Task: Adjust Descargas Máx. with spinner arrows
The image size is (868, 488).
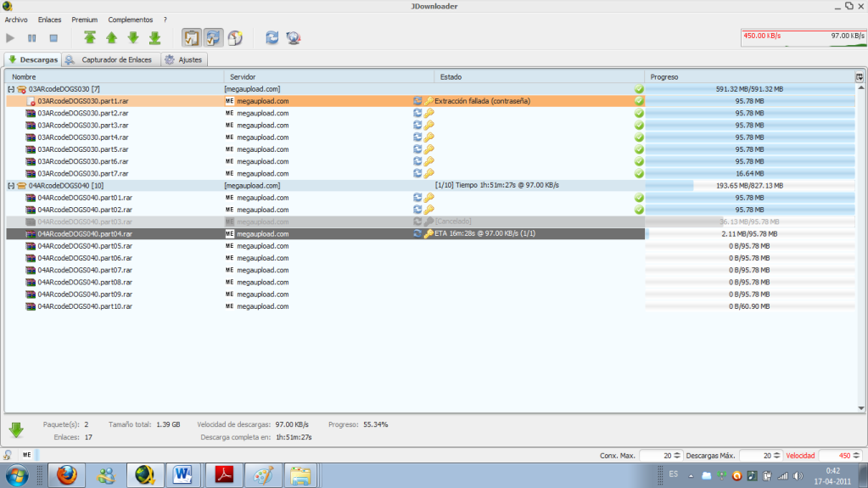Action: tap(776, 455)
